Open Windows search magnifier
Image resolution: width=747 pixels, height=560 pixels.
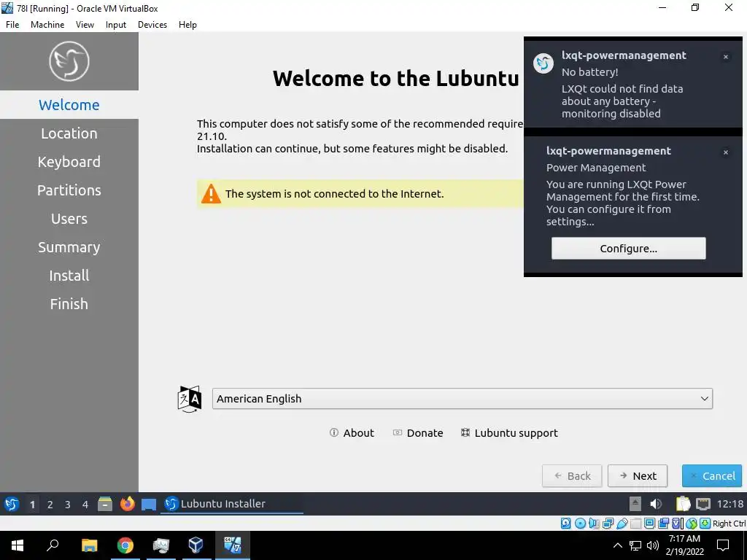53,545
